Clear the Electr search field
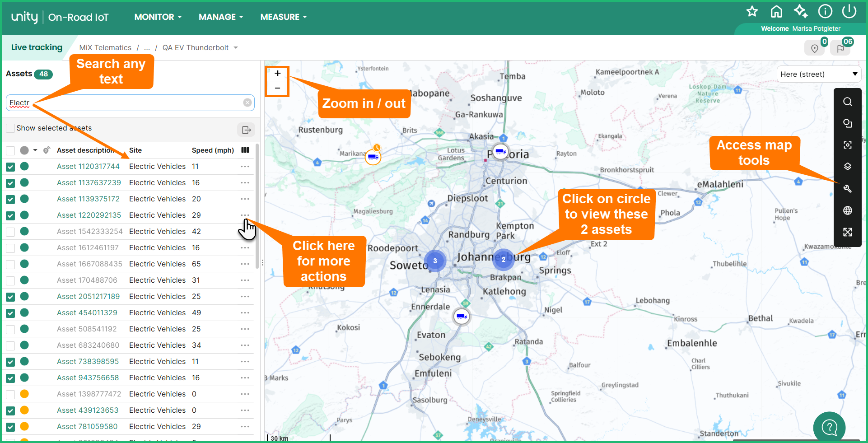Viewport: 868px width, 443px height. (x=247, y=103)
